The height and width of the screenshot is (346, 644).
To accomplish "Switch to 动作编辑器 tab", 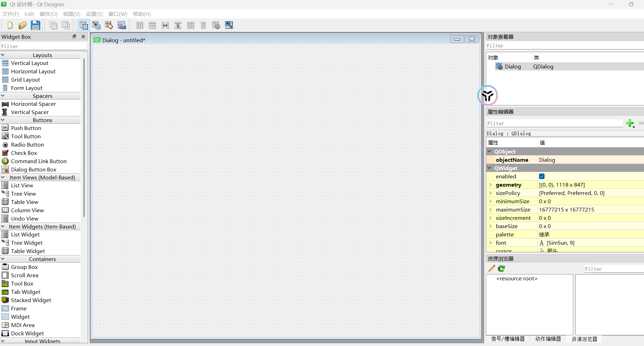I will [x=548, y=339].
